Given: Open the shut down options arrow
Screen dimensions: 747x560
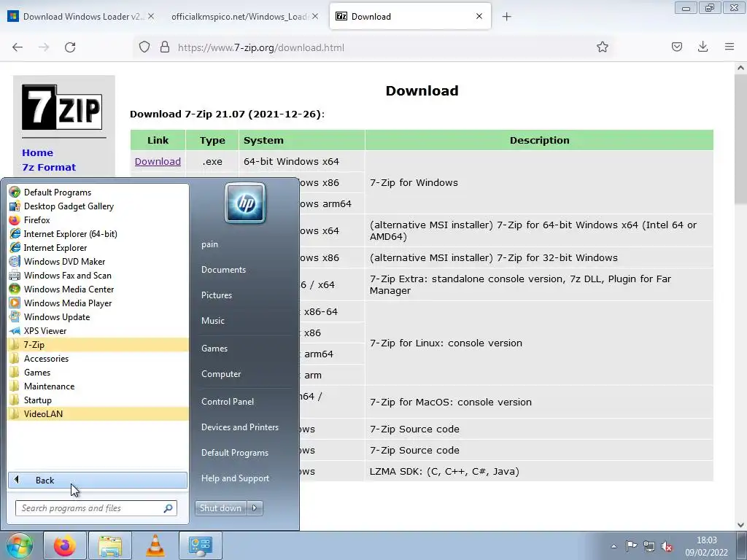Looking at the screenshot, I should coord(255,508).
